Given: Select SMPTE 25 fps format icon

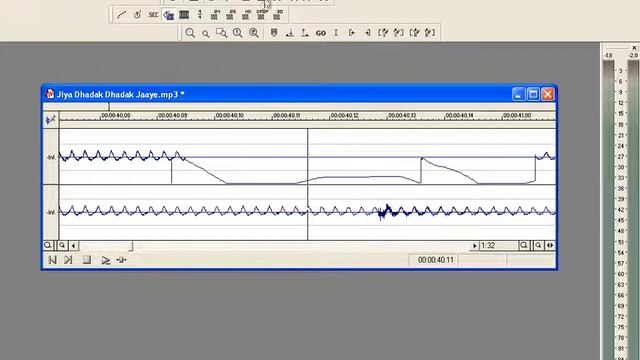Looking at the screenshot, I should click(x=231, y=15).
